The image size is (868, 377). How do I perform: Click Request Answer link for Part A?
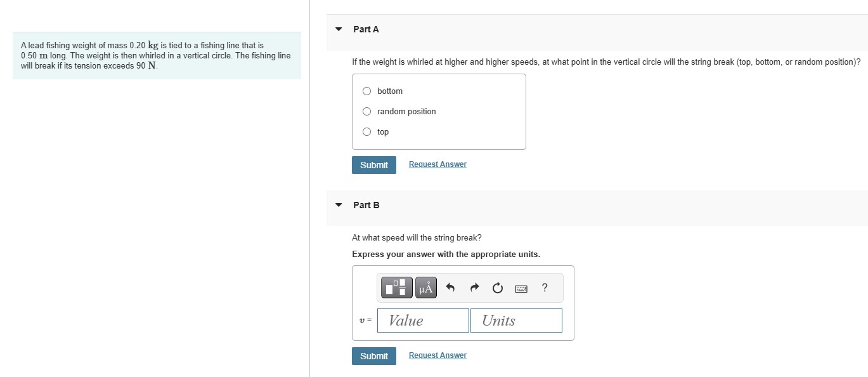[x=437, y=164]
